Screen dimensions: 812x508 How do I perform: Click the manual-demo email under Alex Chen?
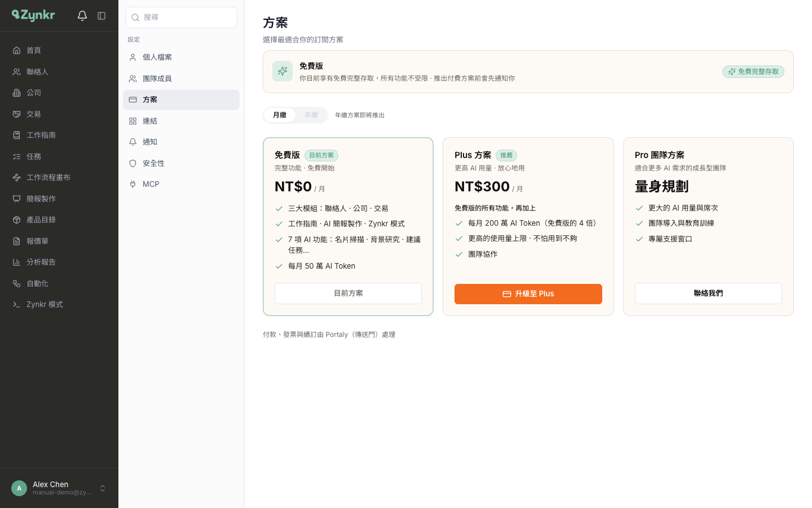[62, 492]
